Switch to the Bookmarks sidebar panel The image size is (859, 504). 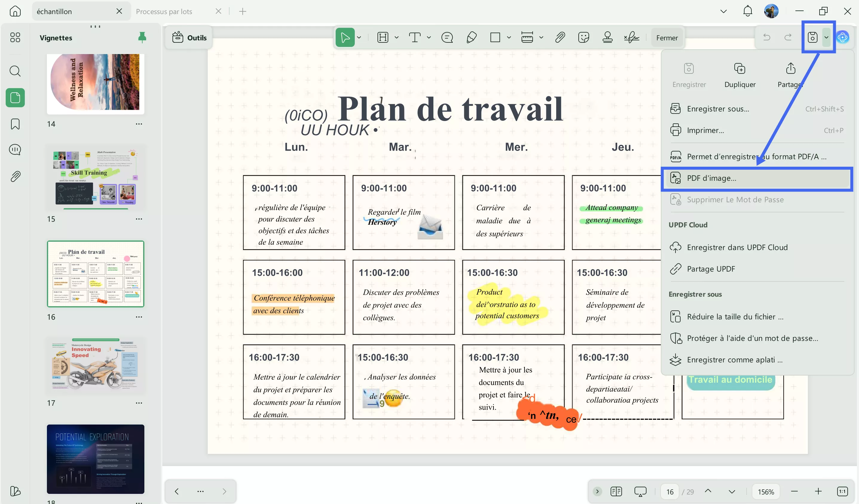pyautogui.click(x=15, y=124)
